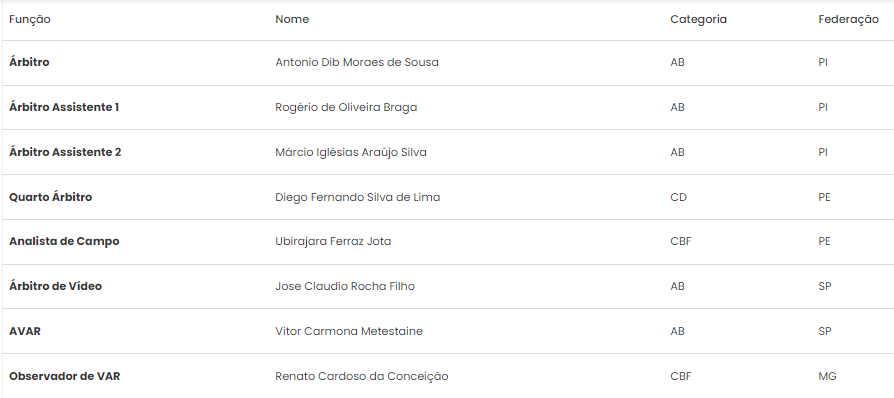The width and height of the screenshot is (894, 398).
Task: Click the Analista de Campo label
Action: [x=64, y=241]
